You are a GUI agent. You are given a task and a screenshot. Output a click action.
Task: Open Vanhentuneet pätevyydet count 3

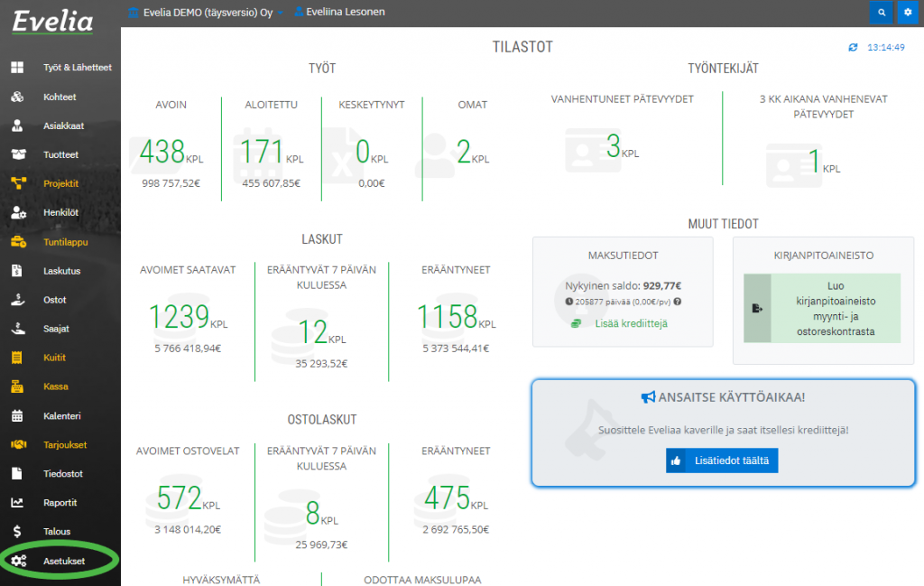click(x=614, y=146)
